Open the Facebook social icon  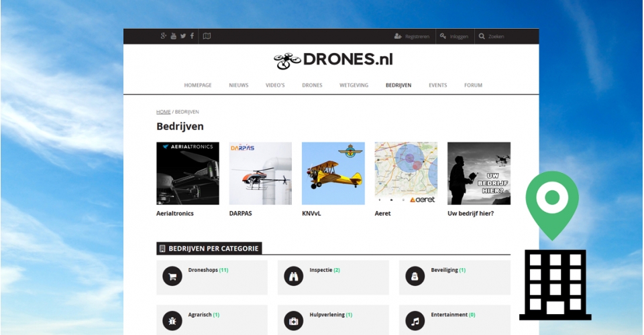192,36
